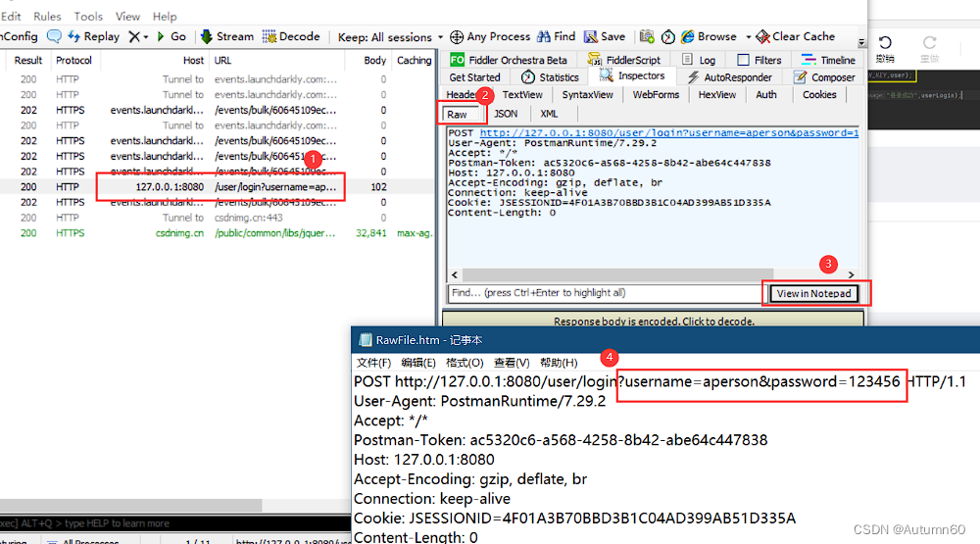This screenshot has width=980, height=544.
Task: Open the Log tab
Action: (699, 60)
